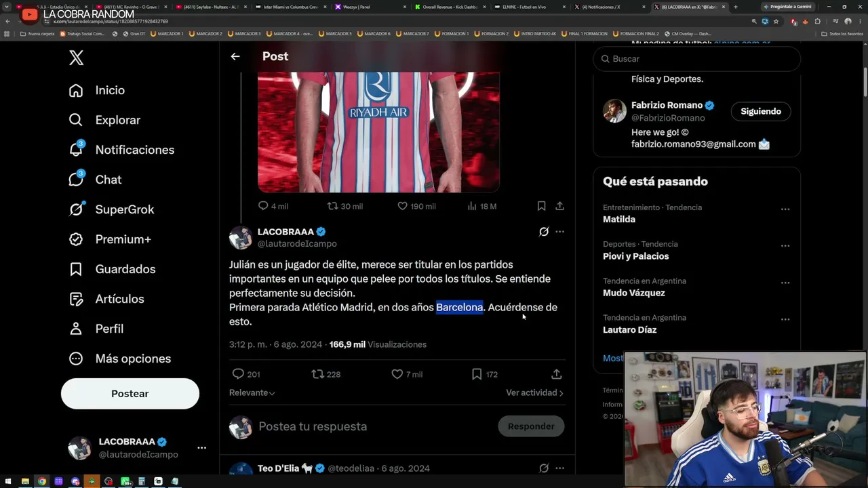Share LACOBRAAA's post via share icon
Viewport: 868px width, 488px height.
click(x=556, y=374)
